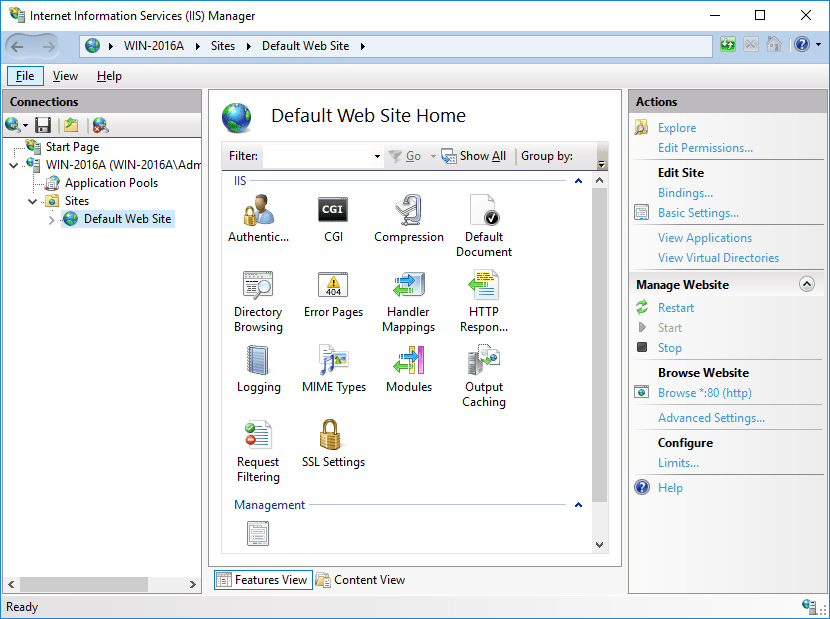Image resolution: width=830 pixels, height=619 pixels.
Task: Open the View menu
Action: pos(65,76)
